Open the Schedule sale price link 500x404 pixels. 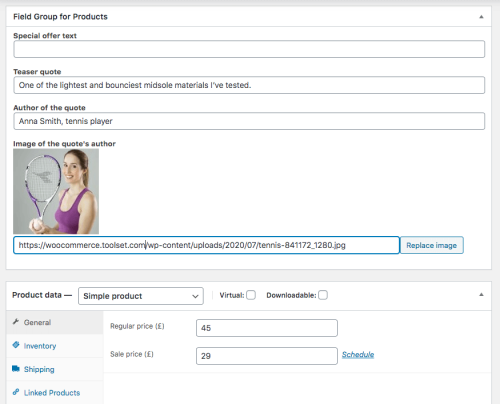[358, 354]
